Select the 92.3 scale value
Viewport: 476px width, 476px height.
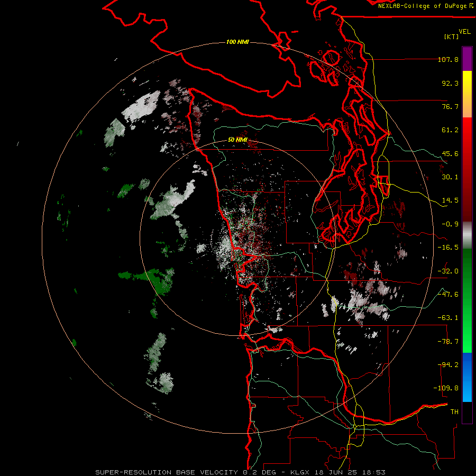[x=450, y=83]
